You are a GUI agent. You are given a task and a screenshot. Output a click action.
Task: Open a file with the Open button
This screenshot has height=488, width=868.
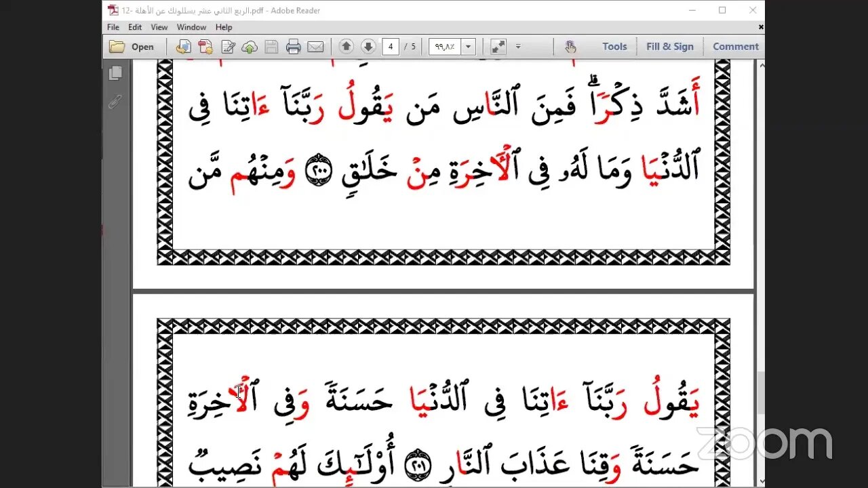132,47
